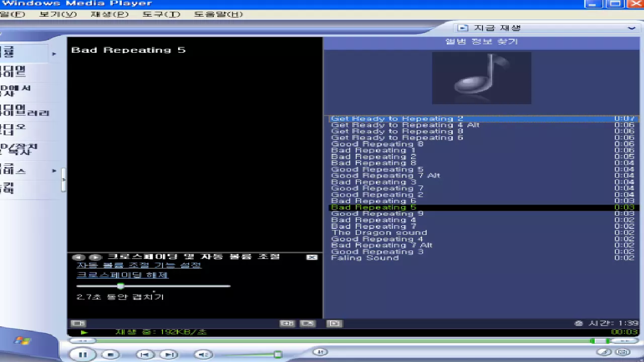Select Bad Repeating 8 in playlist
Image resolution: width=644 pixels, height=362 pixels.
(x=484, y=163)
